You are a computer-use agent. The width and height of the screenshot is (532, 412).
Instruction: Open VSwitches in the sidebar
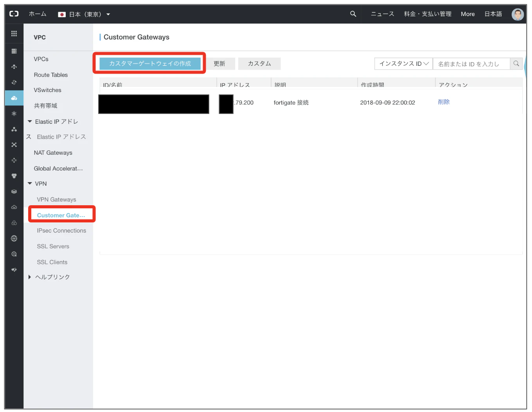(48, 90)
